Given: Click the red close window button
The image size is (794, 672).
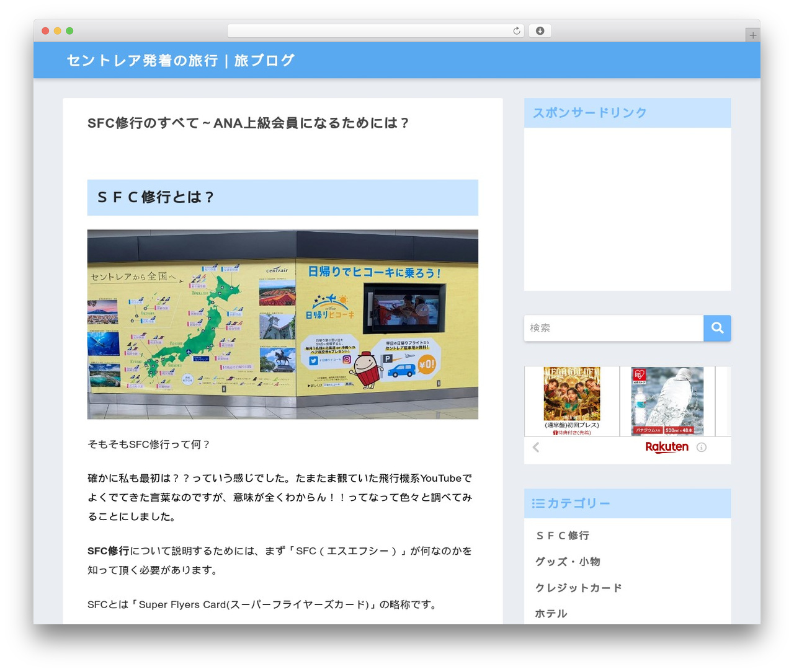Looking at the screenshot, I should pyautogui.click(x=45, y=31).
